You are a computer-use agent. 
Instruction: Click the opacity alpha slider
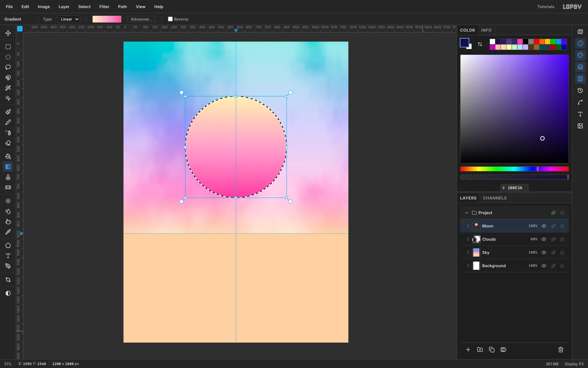514,177
